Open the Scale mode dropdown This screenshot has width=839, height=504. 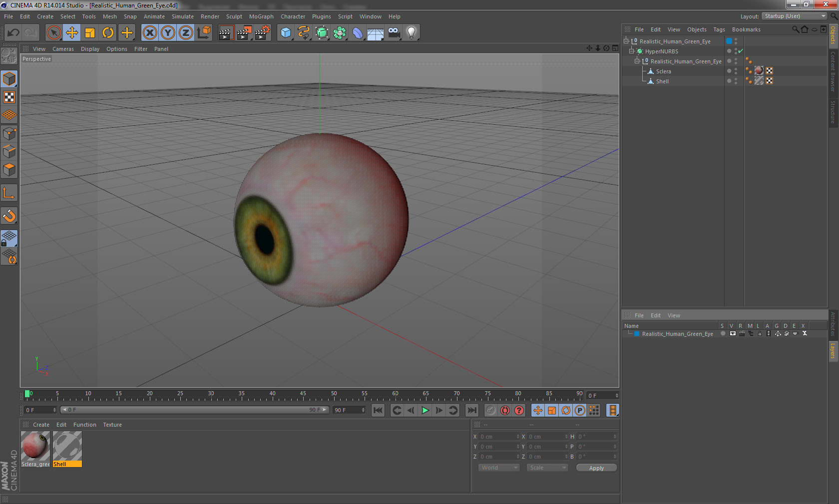(x=547, y=468)
